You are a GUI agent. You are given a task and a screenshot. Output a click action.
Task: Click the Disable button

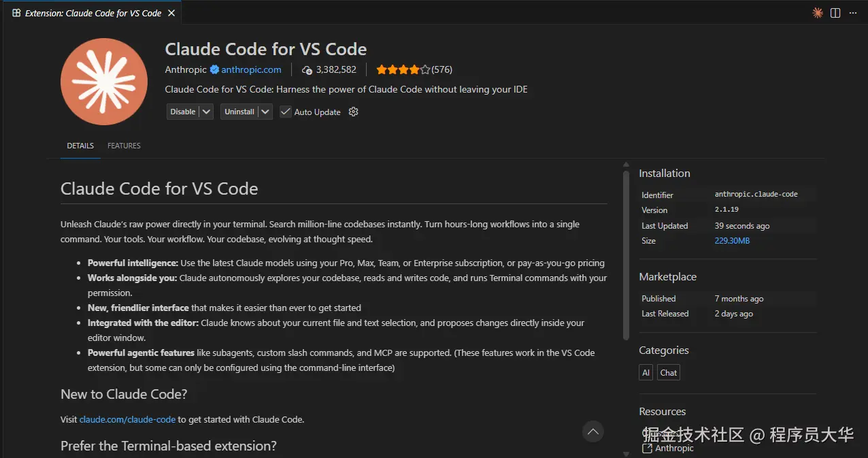pyautogui.click(x=183, y=112)
